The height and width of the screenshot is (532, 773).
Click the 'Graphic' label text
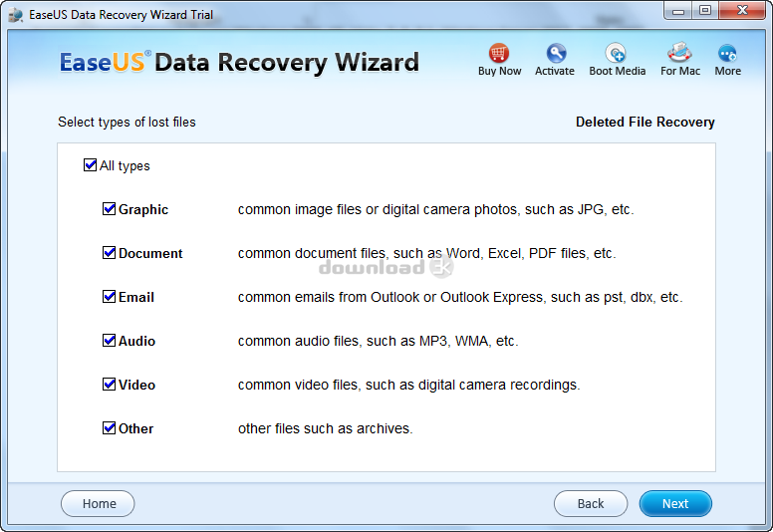pyautogui.click(x=143, y=209)
